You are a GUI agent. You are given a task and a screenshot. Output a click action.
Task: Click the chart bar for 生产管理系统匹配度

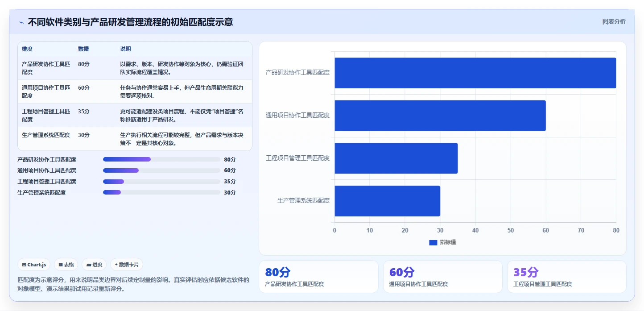click(x=388, y=201)
